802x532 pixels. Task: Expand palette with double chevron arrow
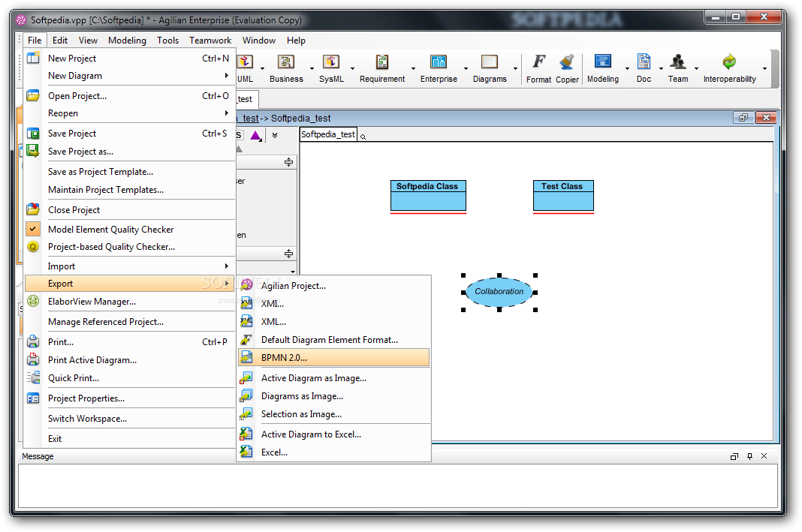point(275,135)
